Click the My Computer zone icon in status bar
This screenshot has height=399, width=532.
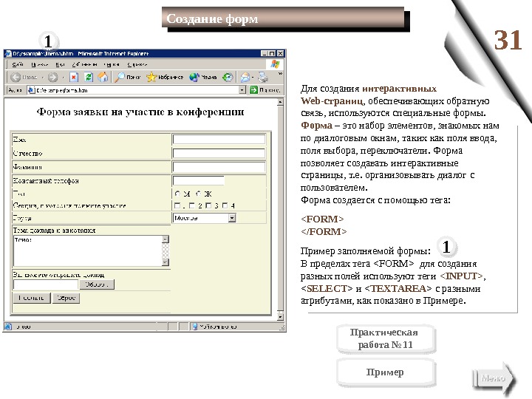tap(195, 327)
